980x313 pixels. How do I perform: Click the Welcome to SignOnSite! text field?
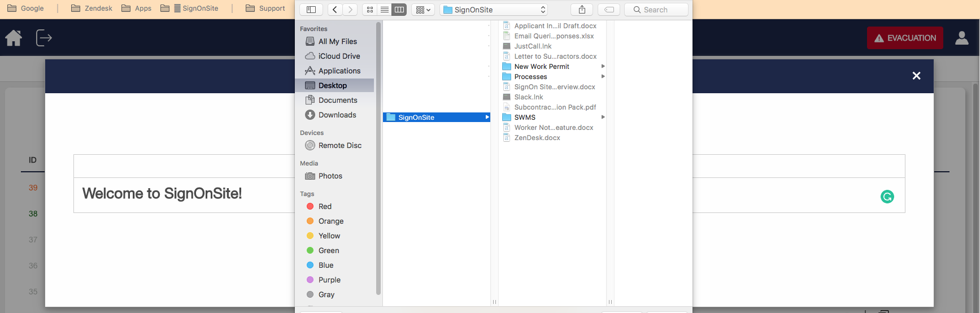click(x=489, y=195)
